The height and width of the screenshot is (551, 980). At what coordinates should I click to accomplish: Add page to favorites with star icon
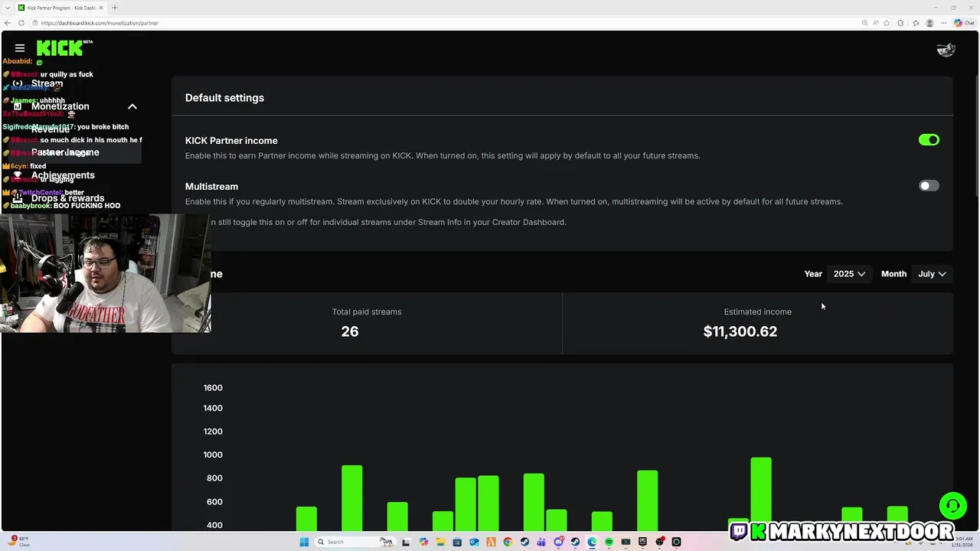(x=887, y=23)
